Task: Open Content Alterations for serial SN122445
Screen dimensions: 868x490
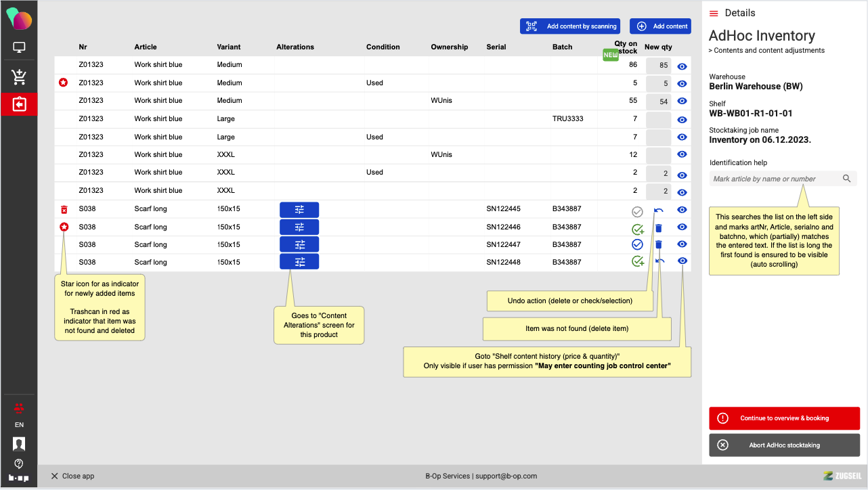Action: (299, 210)
